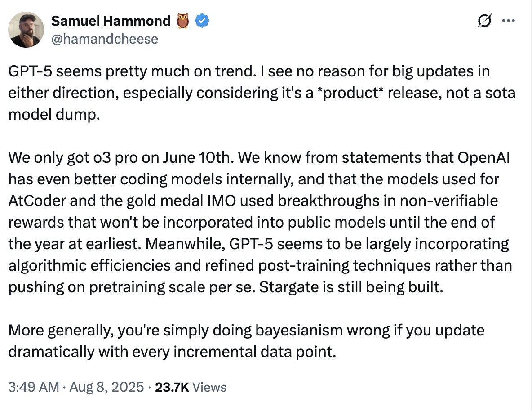The width and height of the screenshot is (532, 411).
Task: Click the word 'OpenAI' in the tweet
Action: pos(483,157)
